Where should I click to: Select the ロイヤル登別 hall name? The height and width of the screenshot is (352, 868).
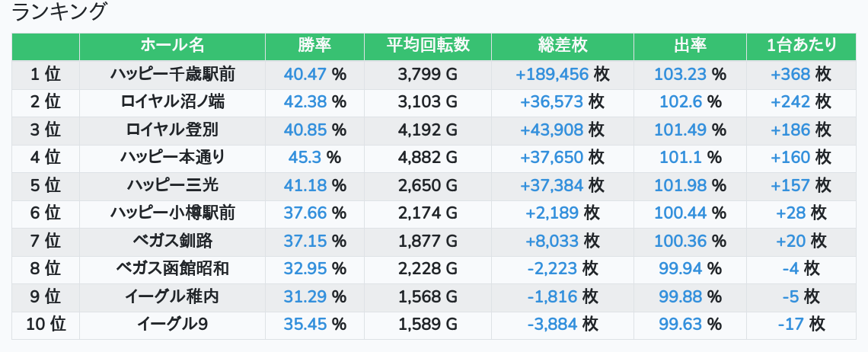point(172,130)
